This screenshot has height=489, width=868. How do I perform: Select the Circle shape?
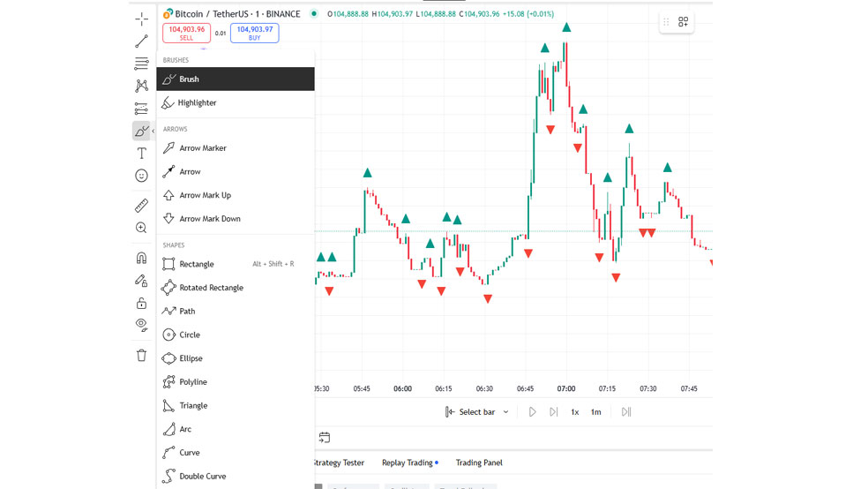pyautogui.click(x=236, y=335)
